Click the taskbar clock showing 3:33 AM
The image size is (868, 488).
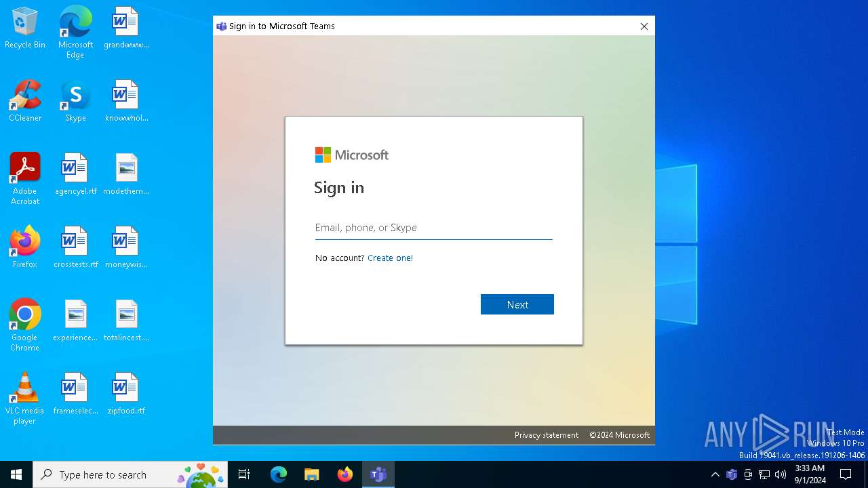pyautogui.click(x=810, y=474)
